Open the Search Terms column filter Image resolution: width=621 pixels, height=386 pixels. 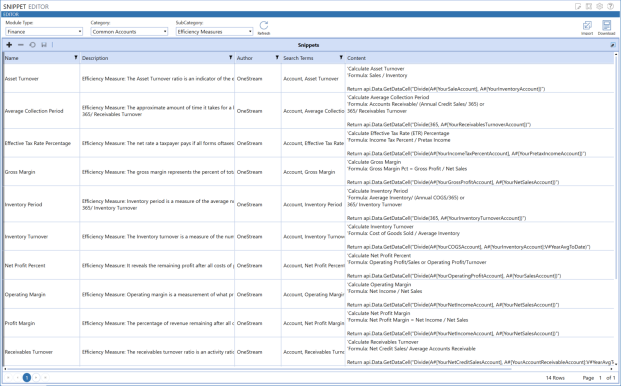(341, 58)
